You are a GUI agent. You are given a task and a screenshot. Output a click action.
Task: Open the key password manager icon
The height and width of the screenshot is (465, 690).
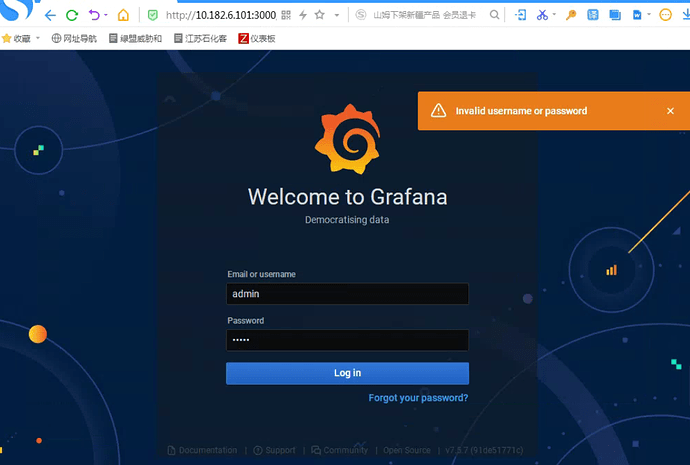tap(571, 15)
